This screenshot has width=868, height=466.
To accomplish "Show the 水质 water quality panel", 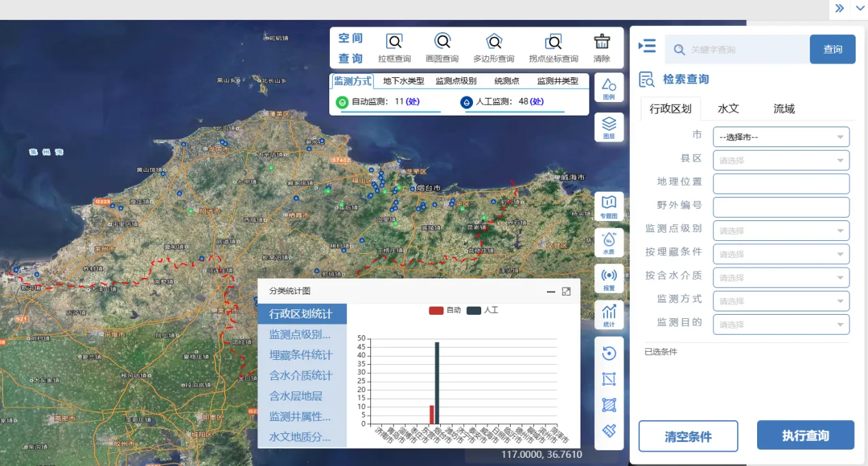I will click(609, 243).
